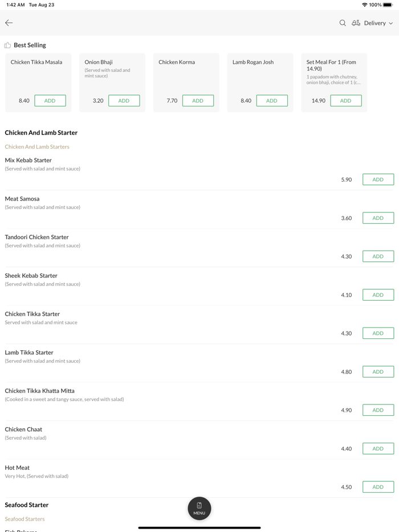Add Sheek Kebab Starter
Image resolution: width=399 pixels, height=532 pixels.
point(378,295)
